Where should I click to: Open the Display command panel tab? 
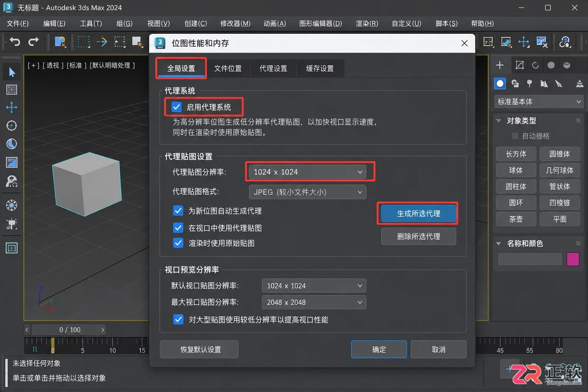(x=567, y=65)
